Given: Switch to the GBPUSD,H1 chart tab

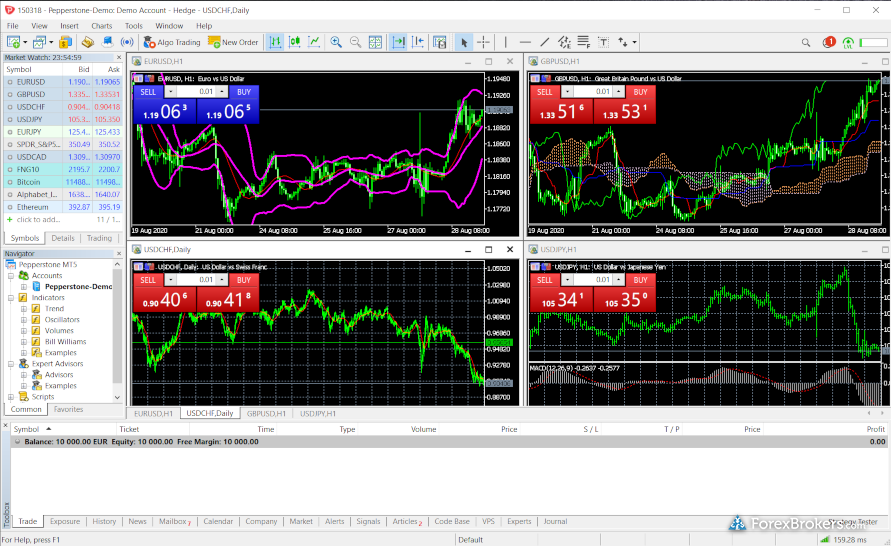Looking at the screenshot, I should 267,414.
